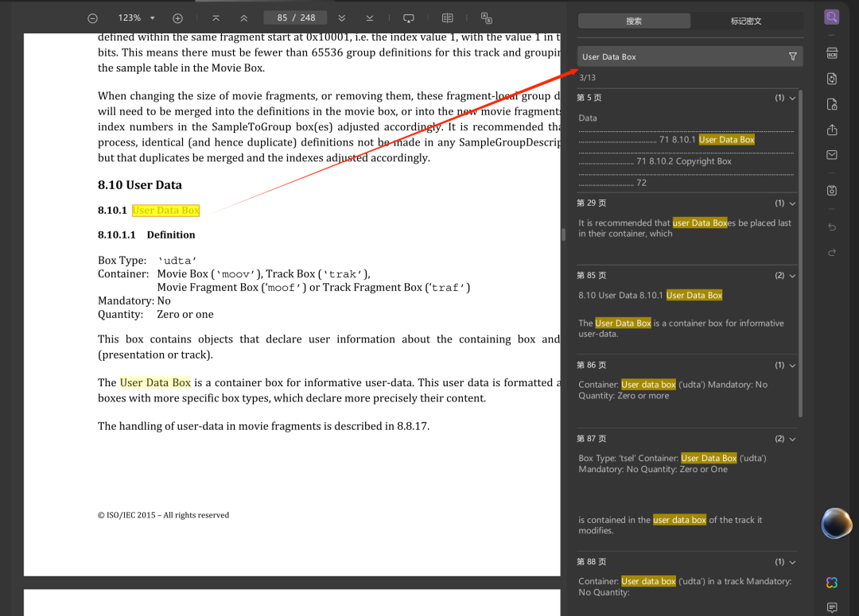Click the save file icon in the sidebar
Viewport: 859px width, 616px height.
pos(832,191)
